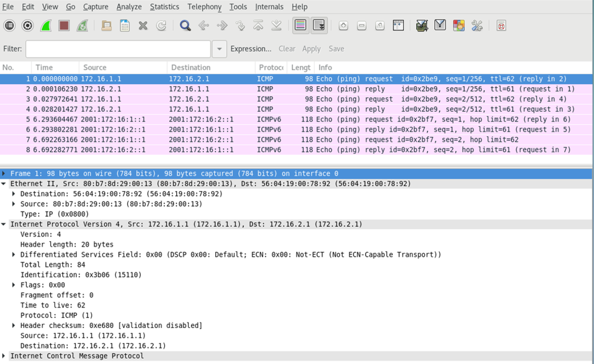
Task: Open the coloring rules icon
Action: coord(458,25)
